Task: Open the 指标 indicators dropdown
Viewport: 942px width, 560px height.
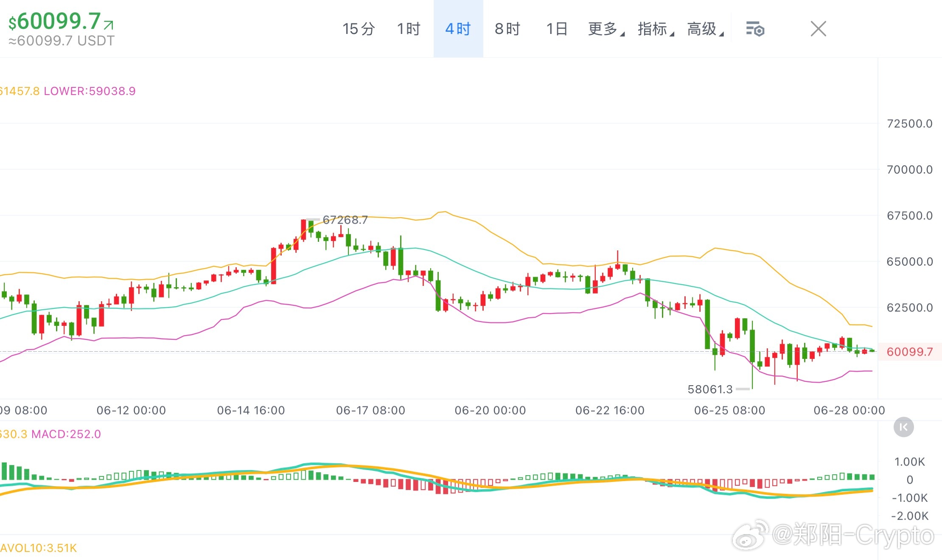Action: point(656,29)
